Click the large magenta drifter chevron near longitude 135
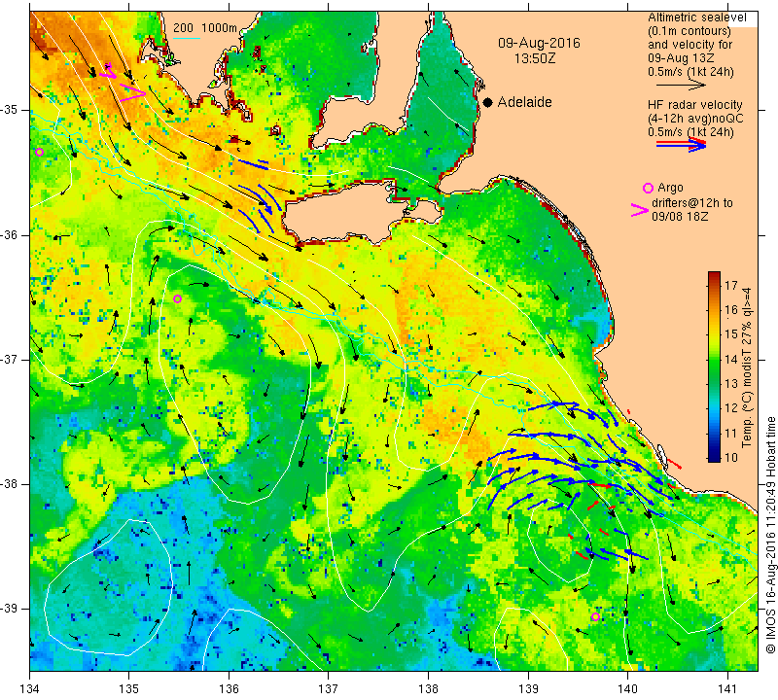 point(132,92)
